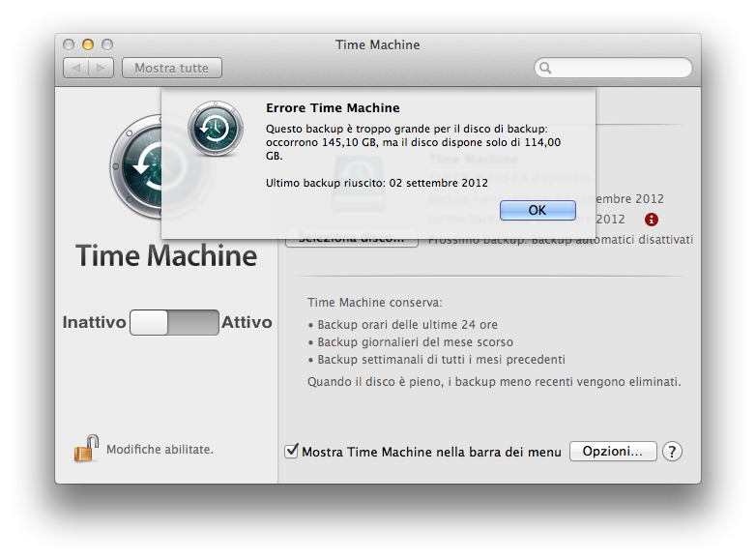Zoom window with the green button
The width and height of the screenshot is (756, 560).
tap(107, 44)
